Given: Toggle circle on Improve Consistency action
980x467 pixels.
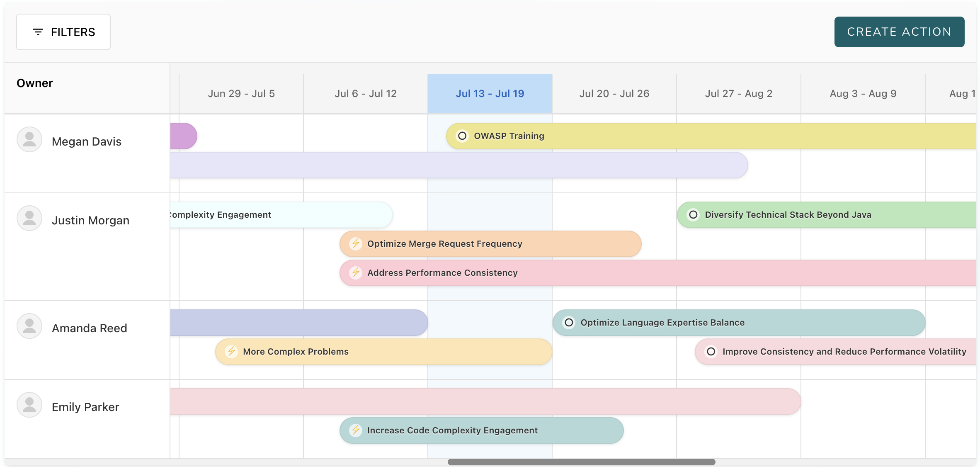Looking at the screenshot, I should tap(711, 351).
